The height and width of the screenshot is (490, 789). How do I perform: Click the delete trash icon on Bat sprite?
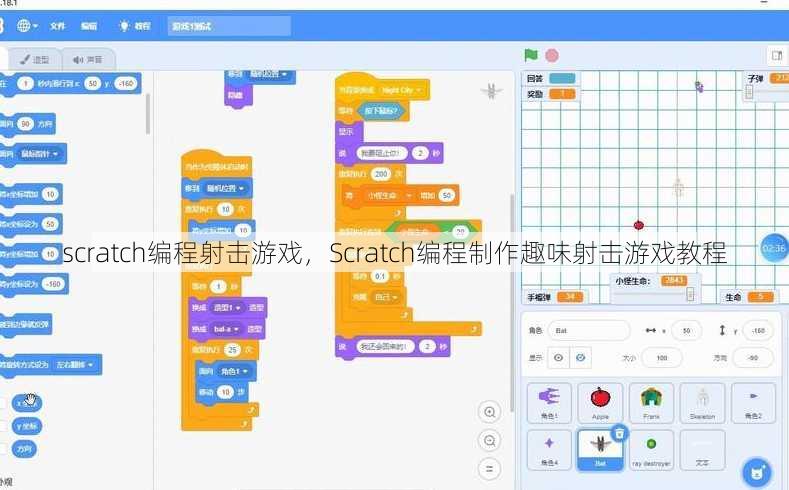620,433
